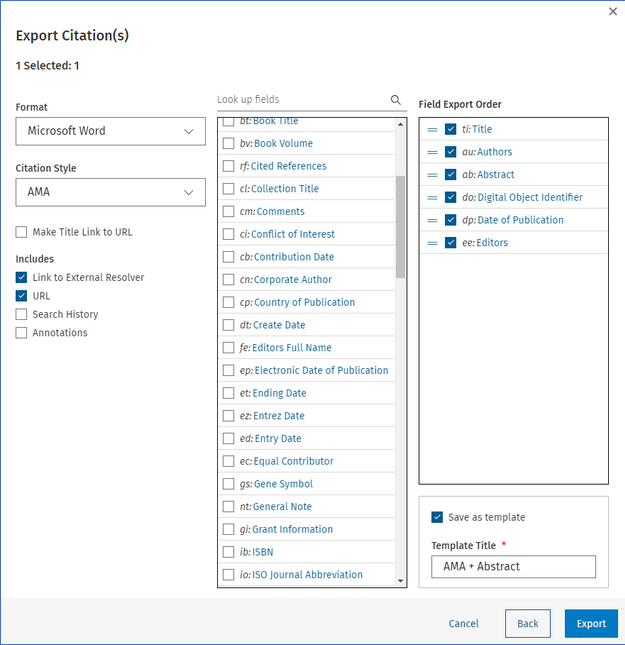Click the Cancel link
This screenshot has width=625, height=645.
(463, 624)
